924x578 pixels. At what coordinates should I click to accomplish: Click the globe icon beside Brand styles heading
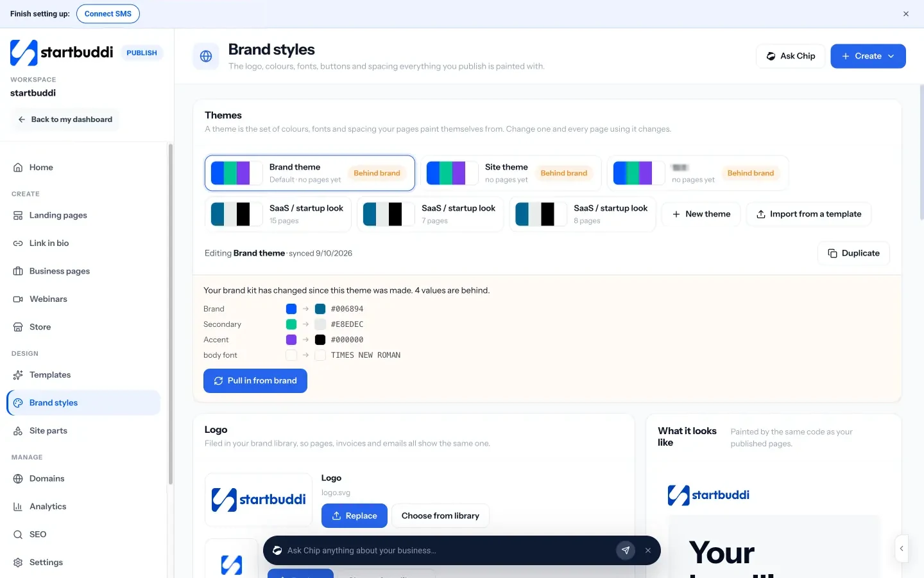[x=206, y=57]
